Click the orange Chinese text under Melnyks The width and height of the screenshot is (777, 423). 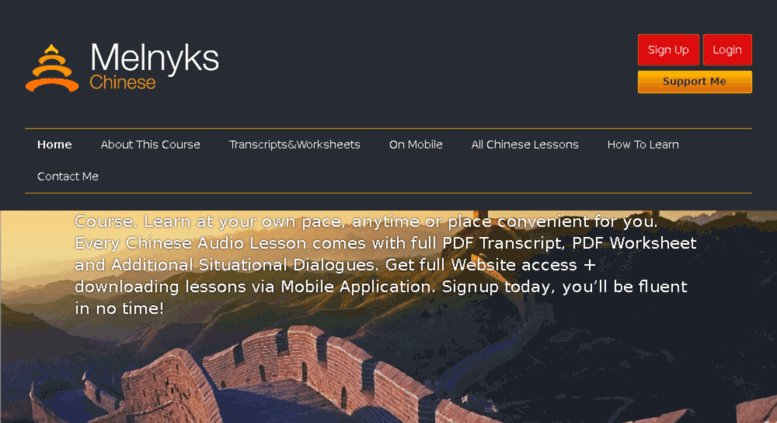[122, 82]
